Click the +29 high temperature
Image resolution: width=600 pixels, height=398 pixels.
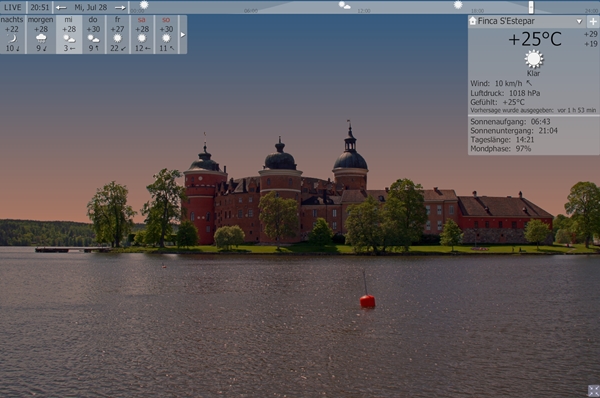coord(590,34)
